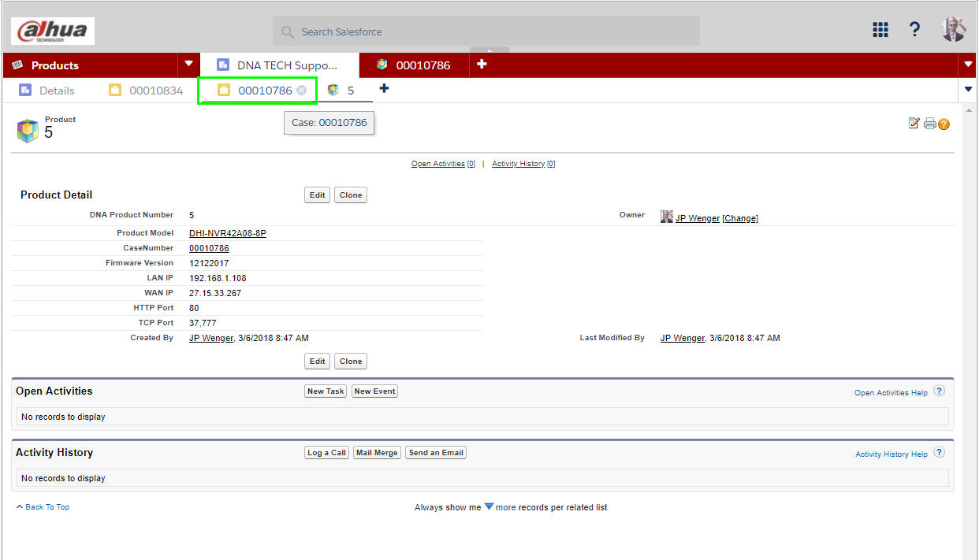Click the more records link
Screen dimensions: 979x560
tap(505, 508)
